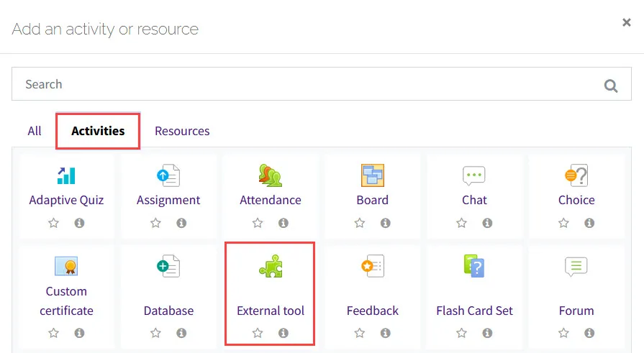Open the Database activity link

click(x=168, y=311)
